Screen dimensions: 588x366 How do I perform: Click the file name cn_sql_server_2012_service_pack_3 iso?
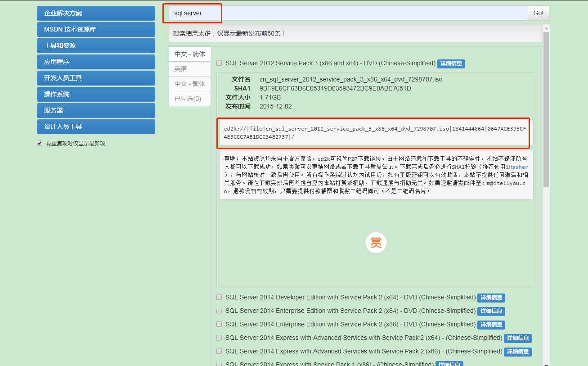(x=351, y=79)
